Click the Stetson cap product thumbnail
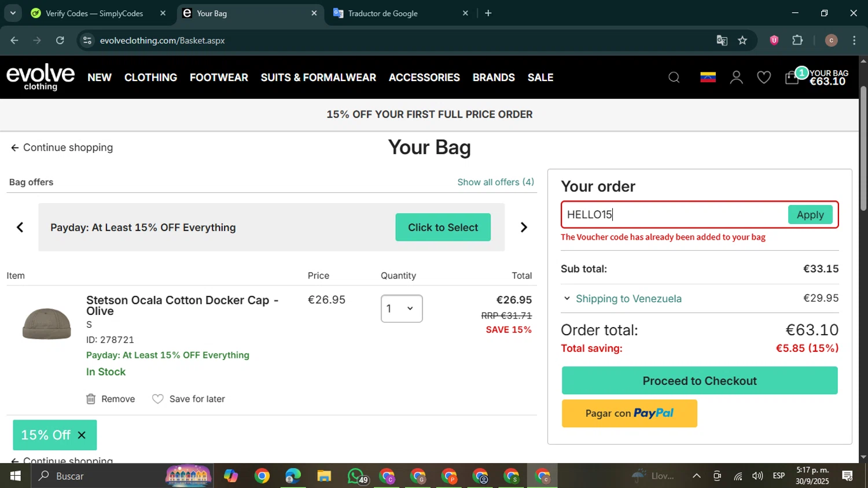 pos(47,324)
